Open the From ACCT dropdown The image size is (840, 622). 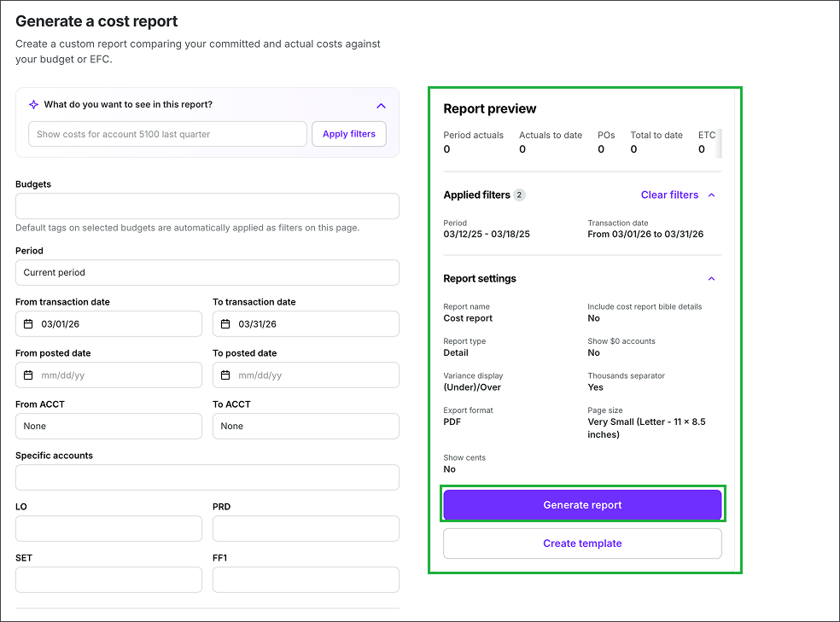[x=108, y=426]
